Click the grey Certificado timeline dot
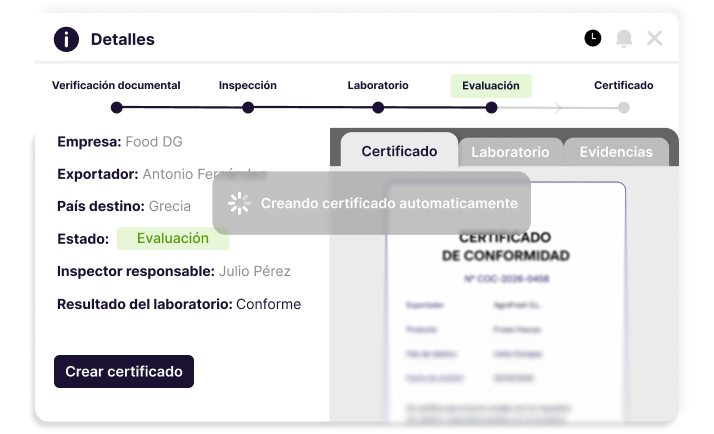The image size is (714, 434). (624, 108)
